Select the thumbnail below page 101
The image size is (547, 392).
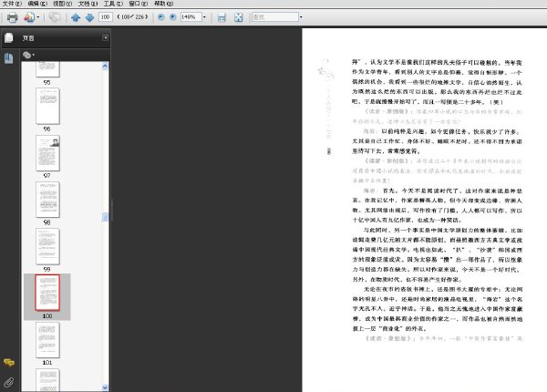point(47,380)
